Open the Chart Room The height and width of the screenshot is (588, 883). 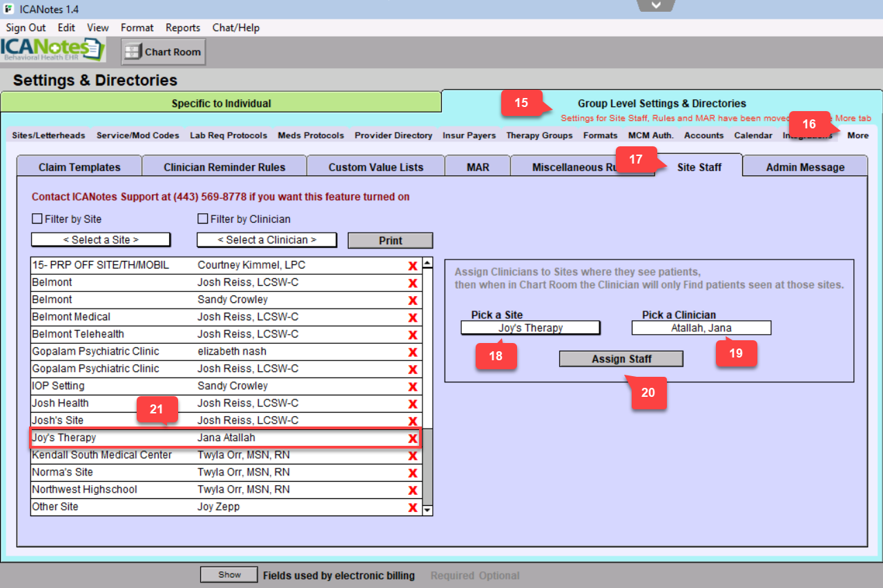tap(164, 52)
